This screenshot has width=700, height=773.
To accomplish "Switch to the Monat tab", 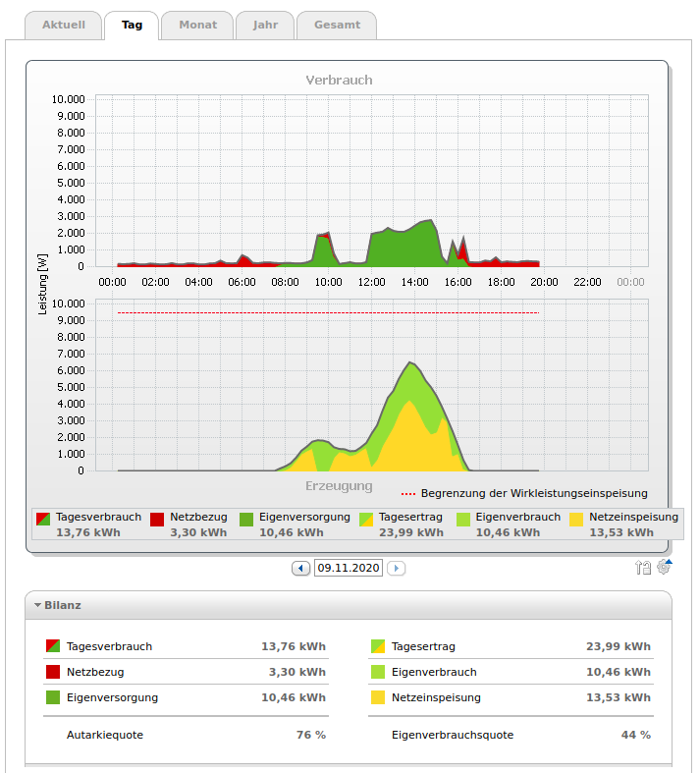I will click(197, 26).
